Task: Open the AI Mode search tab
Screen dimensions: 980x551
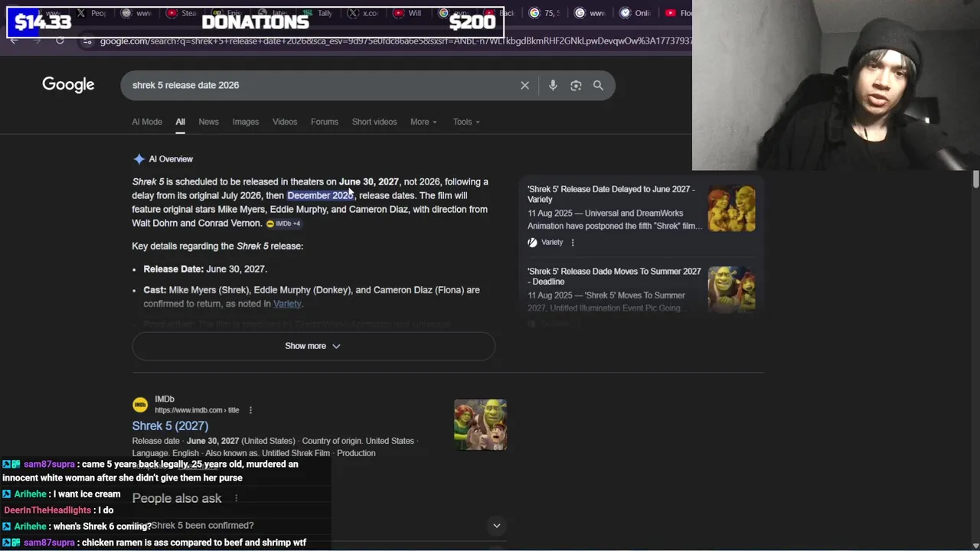Action: point(147,122)
